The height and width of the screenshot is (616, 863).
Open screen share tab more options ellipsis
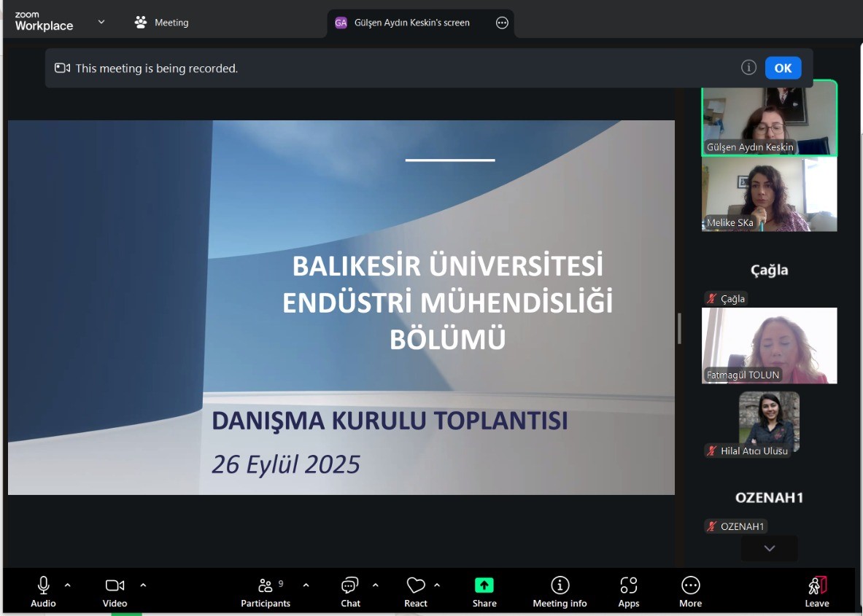click(x=502, y=23)
